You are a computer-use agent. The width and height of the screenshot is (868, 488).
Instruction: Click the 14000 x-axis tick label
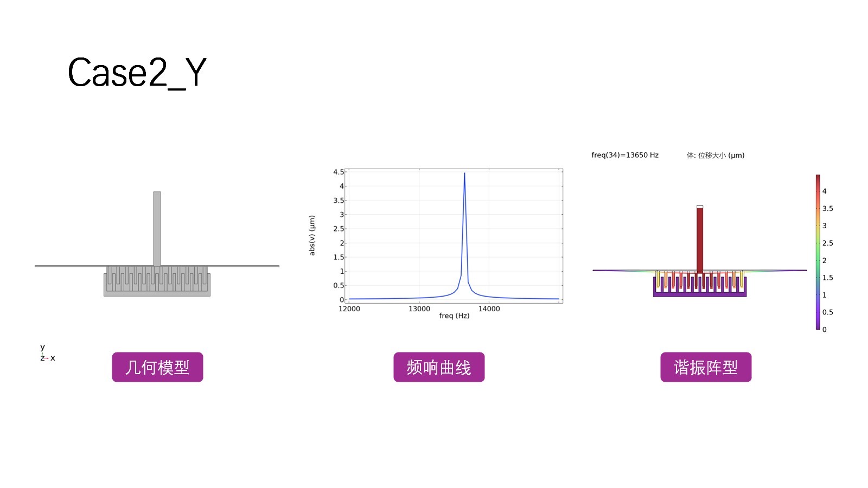(x=489, y=309)
